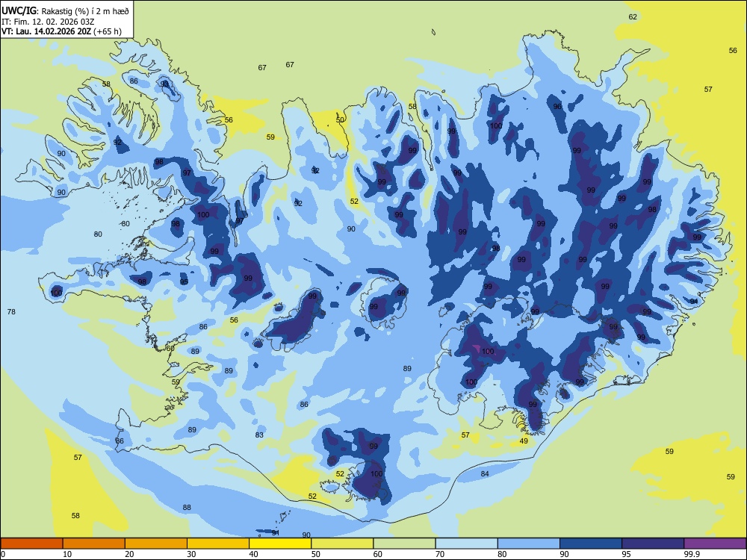The height and width of the screenshot is (560, 747).
Task: Select the dark blue 90–95 legend swatch
Action: [x=591, y=544]
